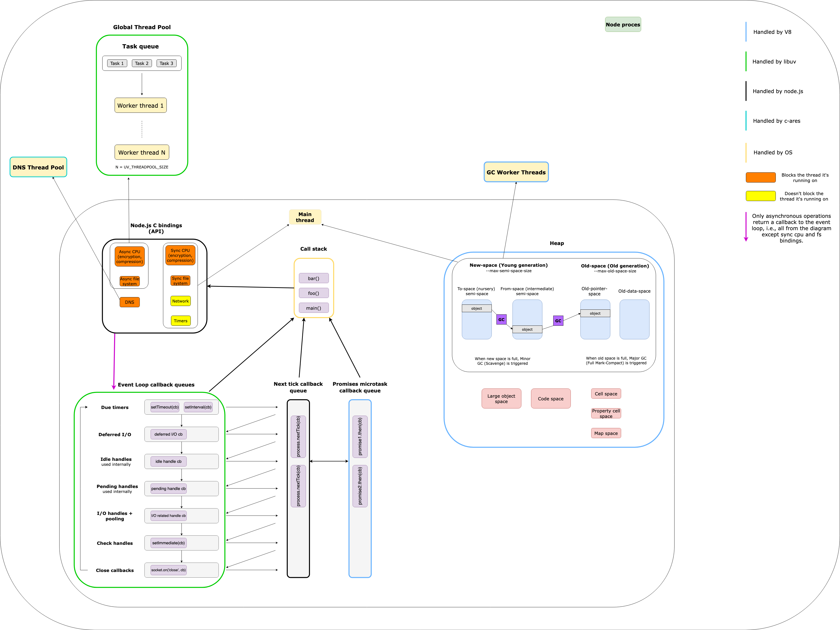Click the Old-space (Old generation) heading
This screenshot has width=840, height=630.
(615, 266)
